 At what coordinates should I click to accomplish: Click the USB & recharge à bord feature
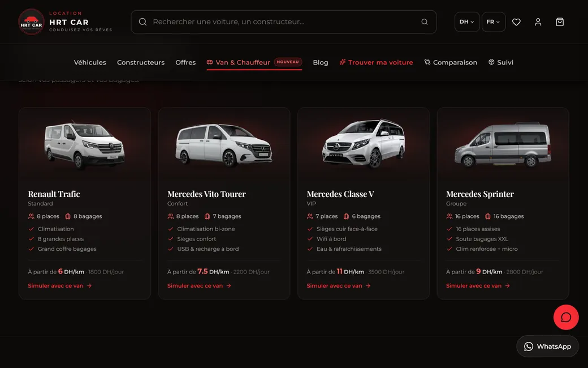tap(208, 249)
